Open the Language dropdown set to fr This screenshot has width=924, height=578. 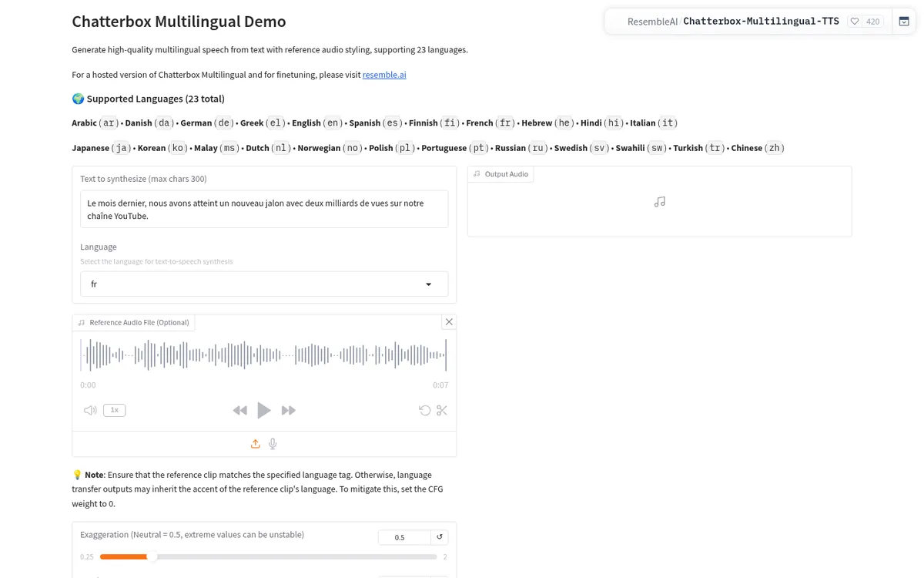pyautogui.click(x=264, y=284)
